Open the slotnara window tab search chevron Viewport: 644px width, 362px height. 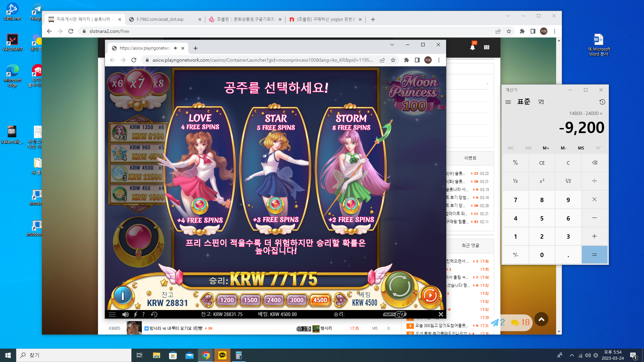[507, 16]
